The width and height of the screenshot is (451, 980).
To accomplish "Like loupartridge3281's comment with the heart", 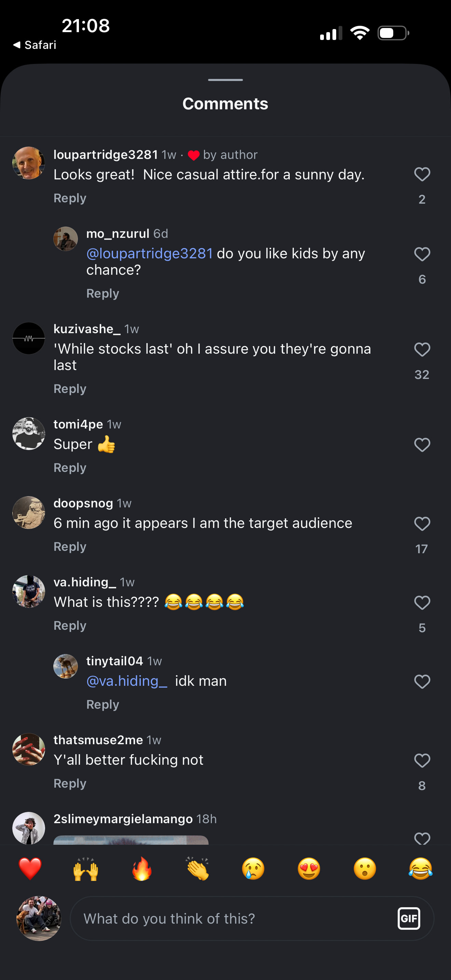I will [422, 174].
